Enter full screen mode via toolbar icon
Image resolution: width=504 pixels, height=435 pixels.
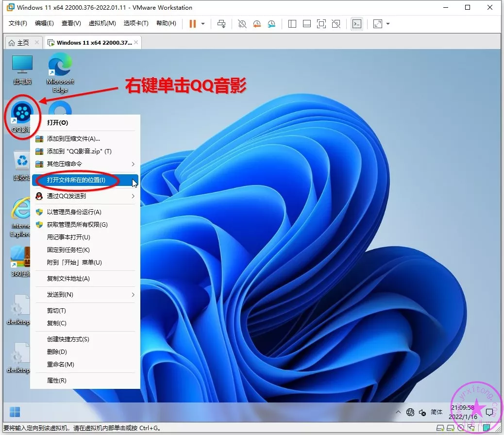click(321, 23)
